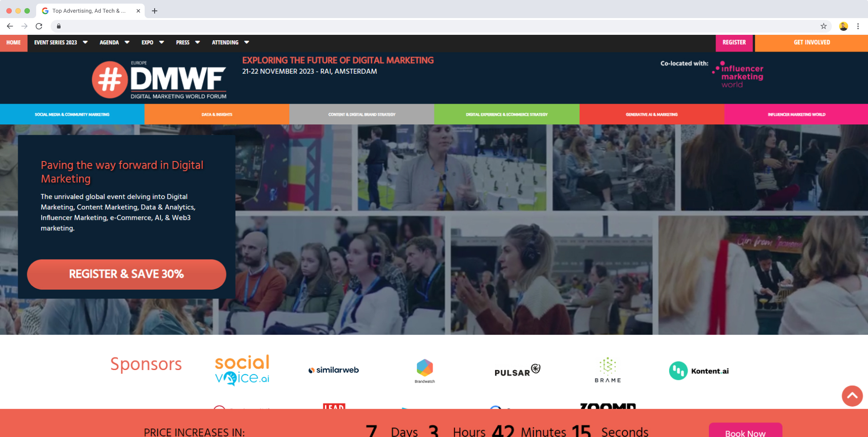The width and height of the screenshot is (868, 437).
Task: Click the Sponsors heading text
Action: [x=146, y=364]
